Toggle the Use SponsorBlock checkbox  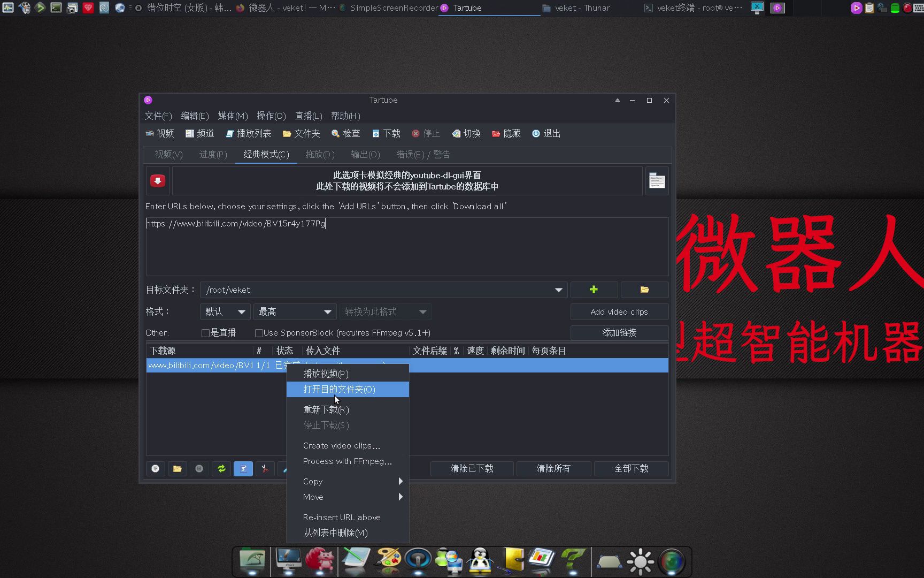point(259,333)
